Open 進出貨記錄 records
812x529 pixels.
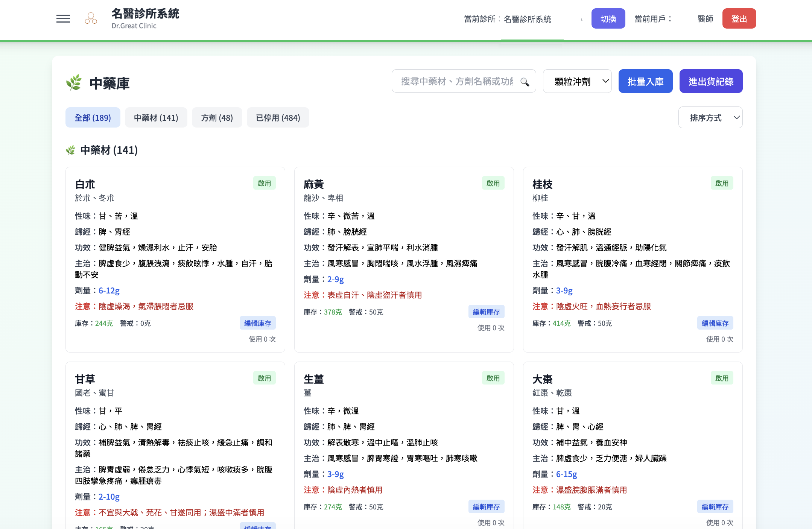click(710, 81)
